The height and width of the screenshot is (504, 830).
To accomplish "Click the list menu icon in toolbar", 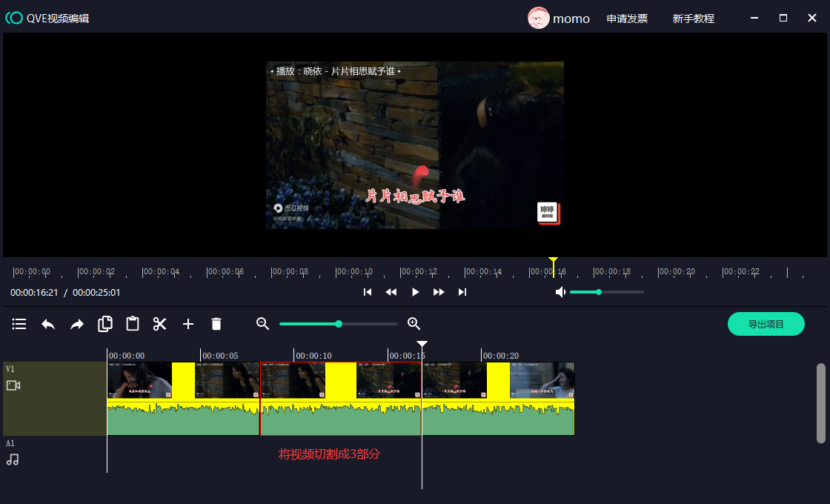I will pos(19,324).
